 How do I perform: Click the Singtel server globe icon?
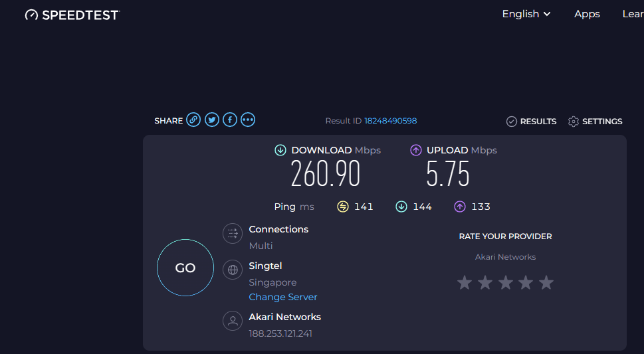click(x=233, y=270)
